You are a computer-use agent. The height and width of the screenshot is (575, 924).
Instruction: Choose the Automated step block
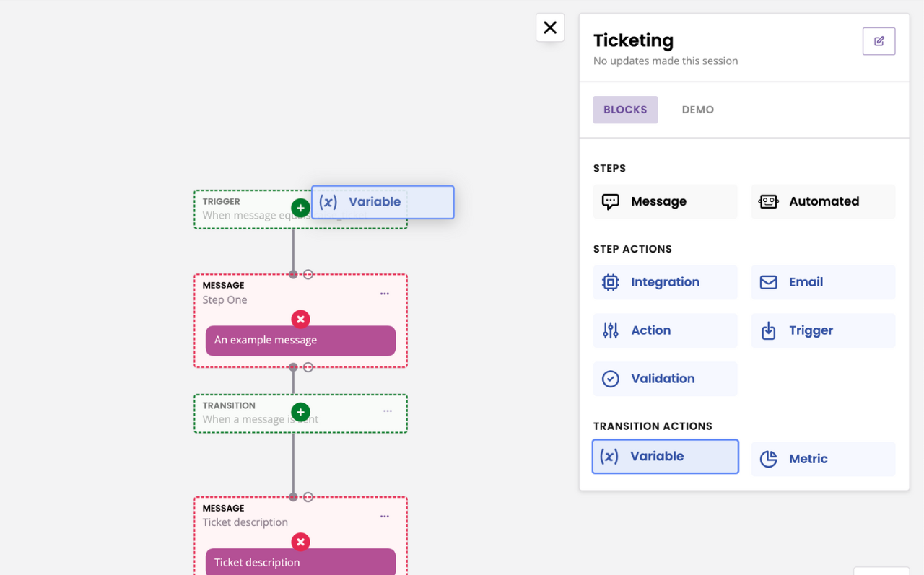tap(823, 202)
